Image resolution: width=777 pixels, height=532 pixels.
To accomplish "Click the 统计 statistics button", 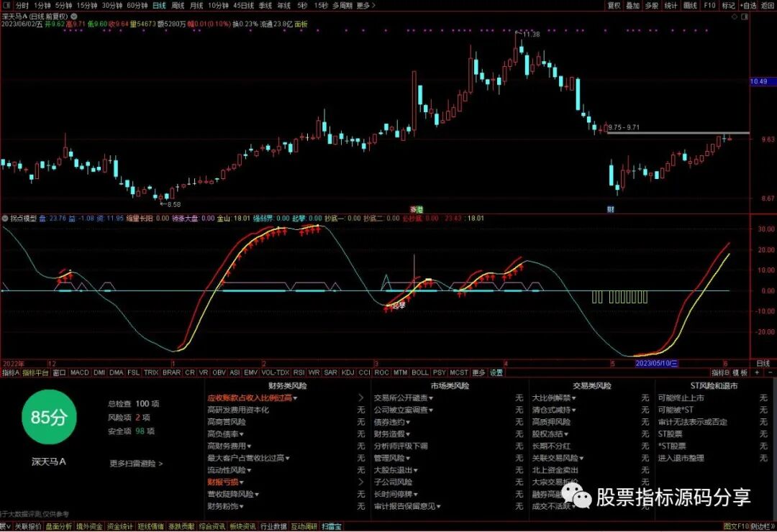I will pos(671,6).
